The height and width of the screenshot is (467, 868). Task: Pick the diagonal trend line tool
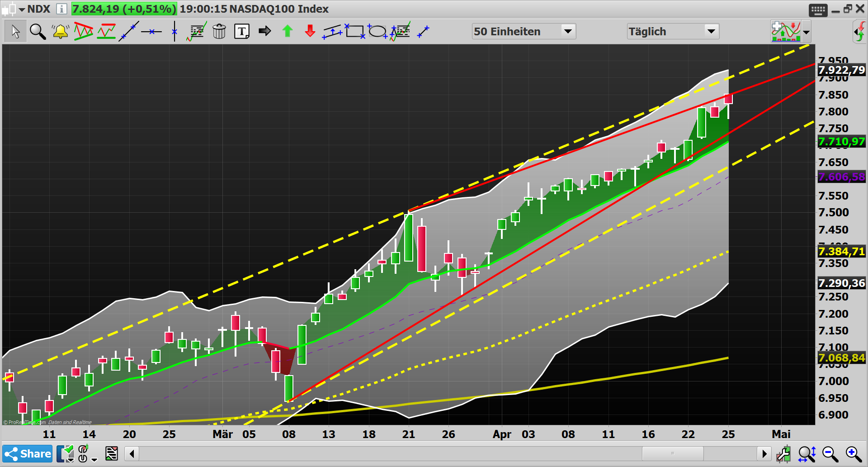pyautogui.click(x=129, y=31)
